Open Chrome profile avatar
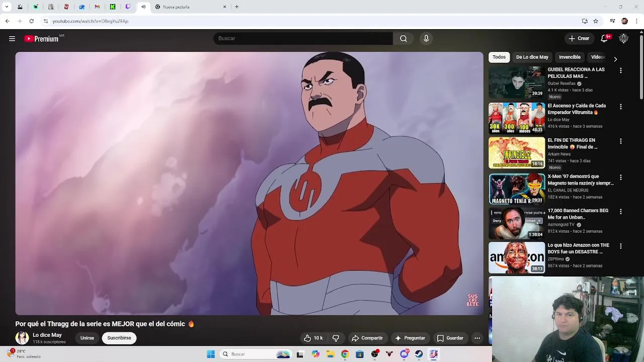Image resolution: width=644 pixels, height=362 pixels. coord(624,21)
